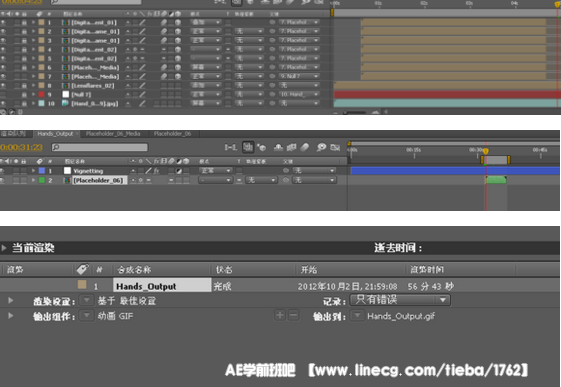Open the Hands_Output.gif output path link
The width and height of the screenshot is (561, 387).
click(x=401, y=316)
